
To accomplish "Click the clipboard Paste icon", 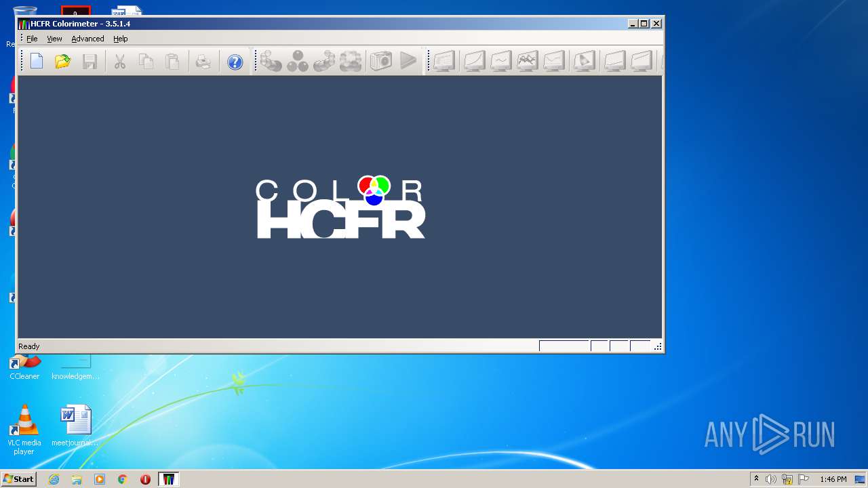I will click(x=173, y=62).
